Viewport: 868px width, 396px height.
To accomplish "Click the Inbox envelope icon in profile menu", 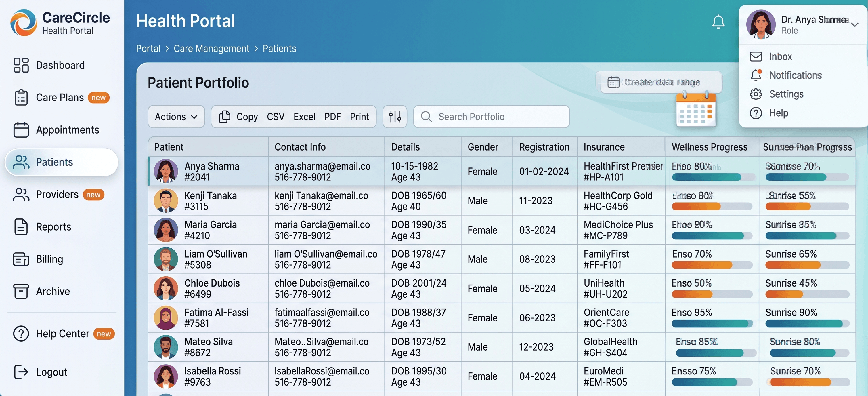I will [x=756, y=56].
